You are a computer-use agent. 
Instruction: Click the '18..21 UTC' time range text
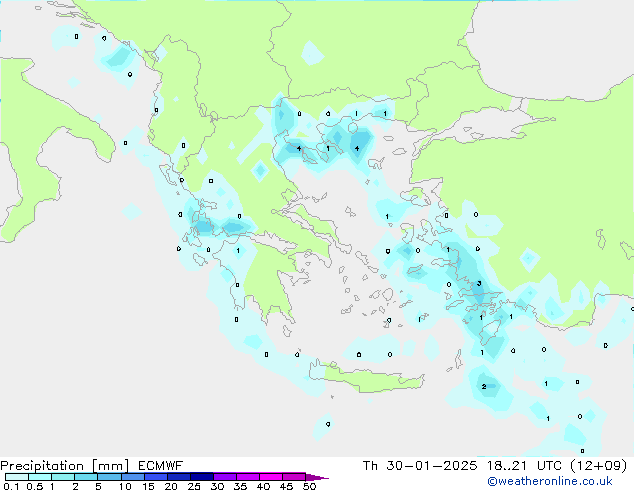524,466
